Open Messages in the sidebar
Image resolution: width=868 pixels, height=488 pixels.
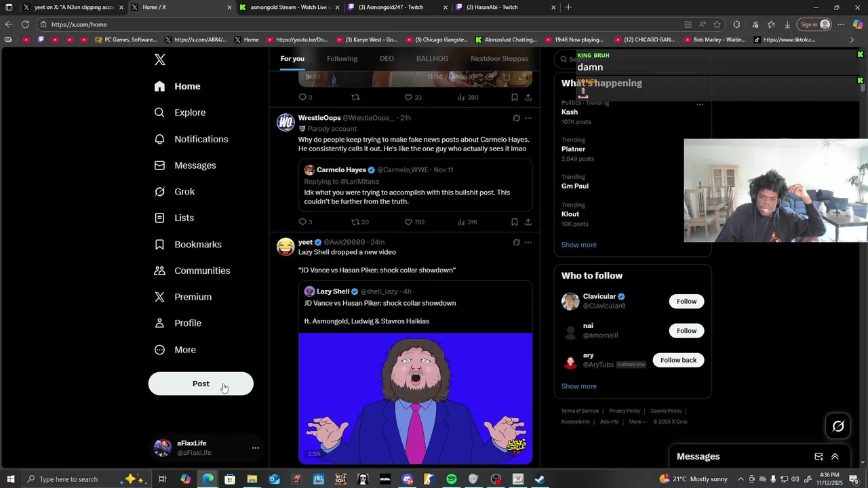click(x=185, y=165)
